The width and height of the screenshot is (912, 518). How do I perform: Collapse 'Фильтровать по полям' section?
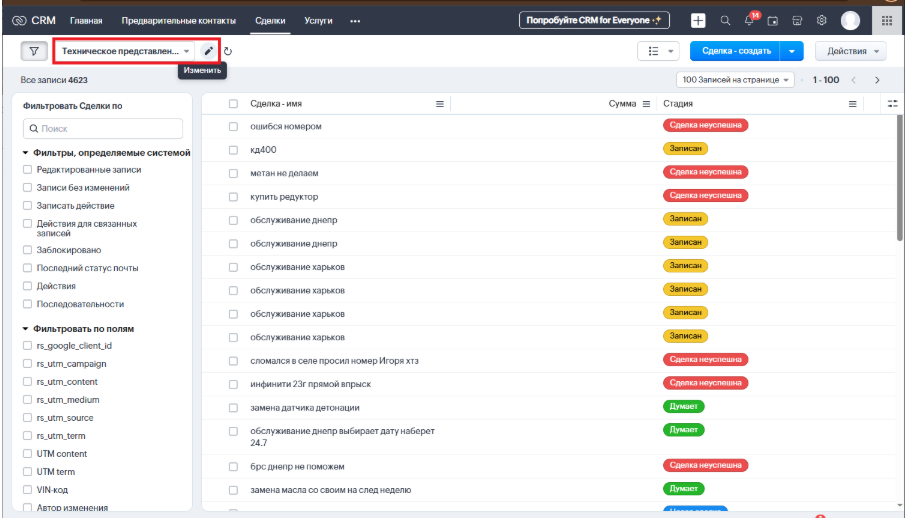pos(26,328)
